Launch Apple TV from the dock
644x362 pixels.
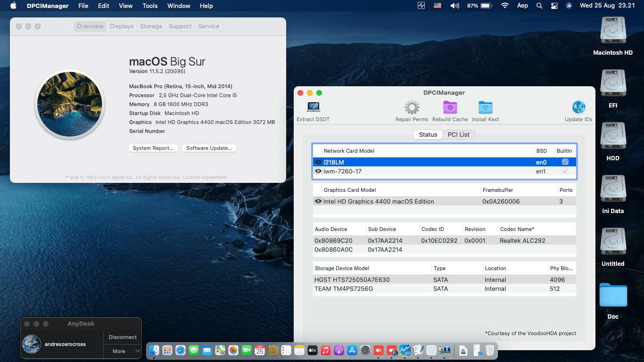coord(313,350)
